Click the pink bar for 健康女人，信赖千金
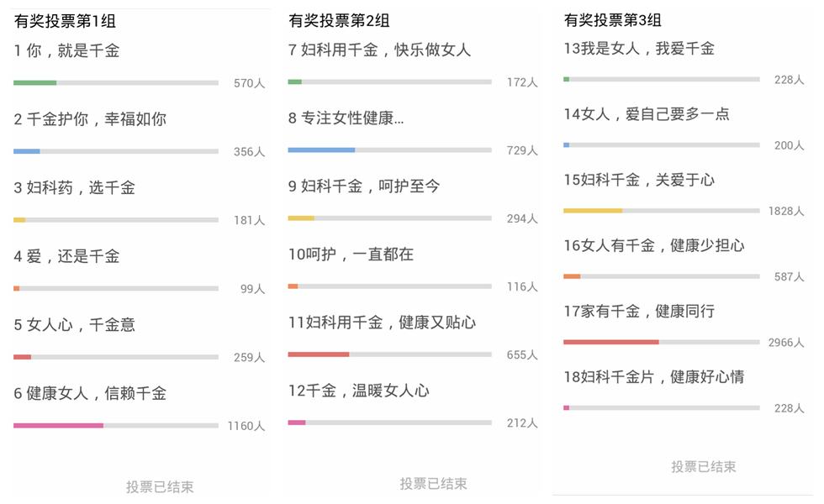This screenshot has width=824, height=504. 58,426
